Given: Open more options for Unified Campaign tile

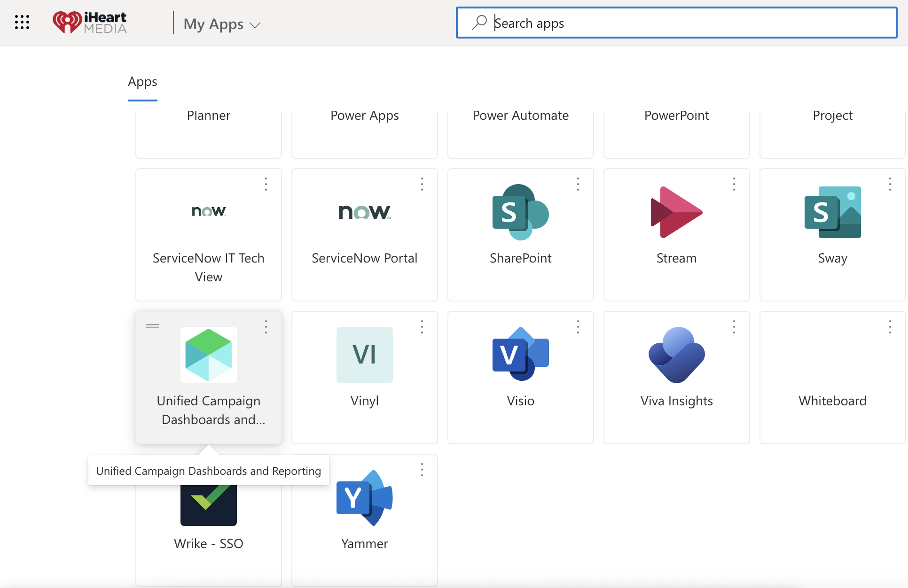Looking at the screenshot, I should click(x=266, y=327).
